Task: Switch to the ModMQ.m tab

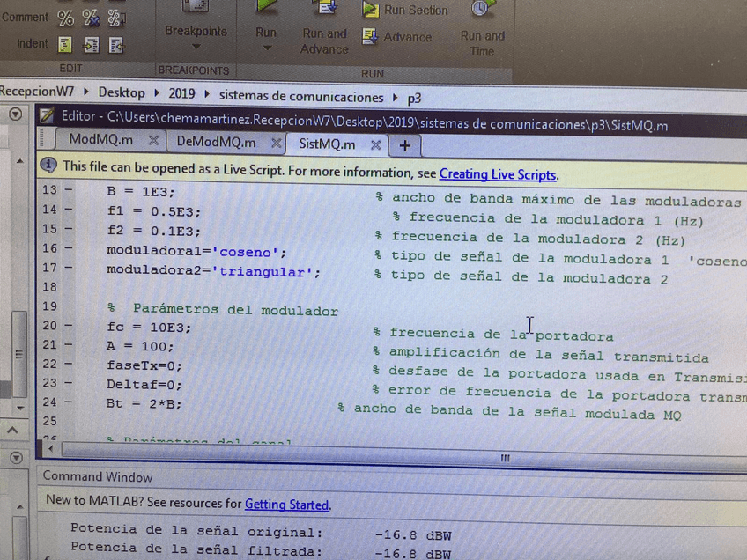Action: [x=101, y=141]
